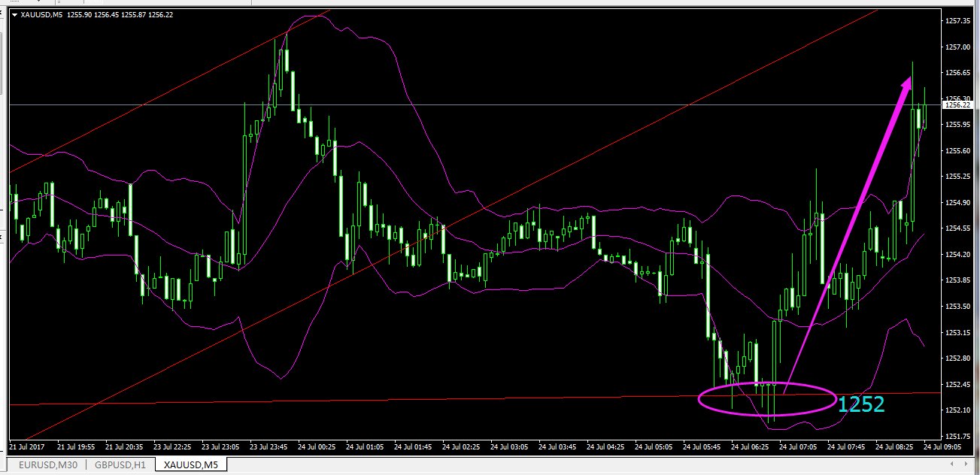This screenshot has width=980, height=475.
Task: Click the 1252.10 price axis label
Action: [x=957, y=410]
